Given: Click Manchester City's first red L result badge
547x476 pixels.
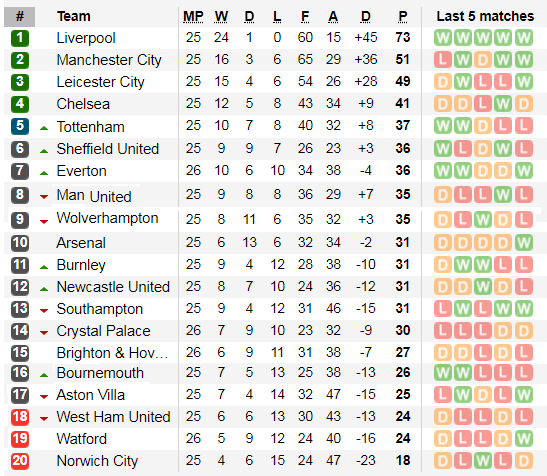Looking at the screenshot, I should coord(443,60).
